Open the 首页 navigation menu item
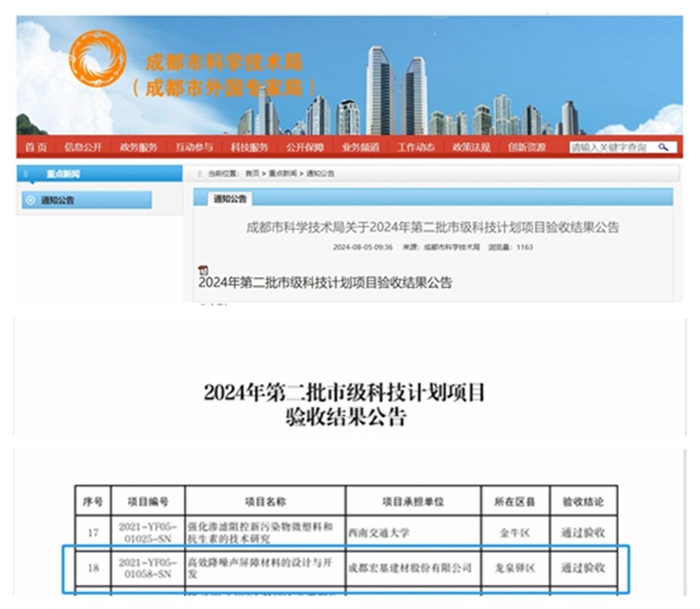The image size is (700, 609). pos(36,147)
